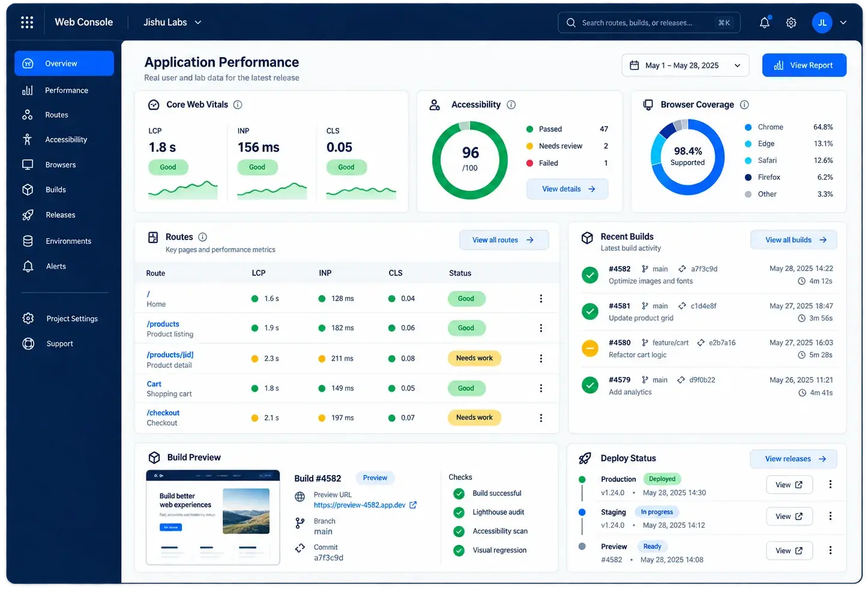Click the View releases button

[x=794, y=459]
